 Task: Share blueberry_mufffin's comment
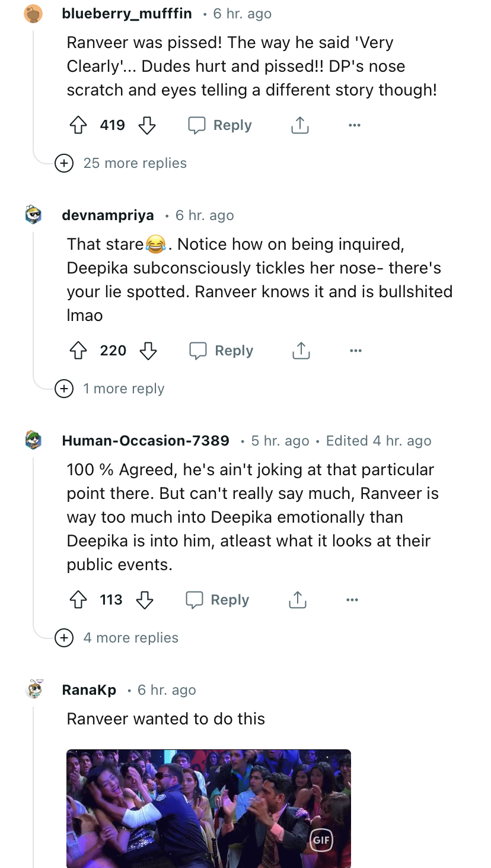point(300,125)
